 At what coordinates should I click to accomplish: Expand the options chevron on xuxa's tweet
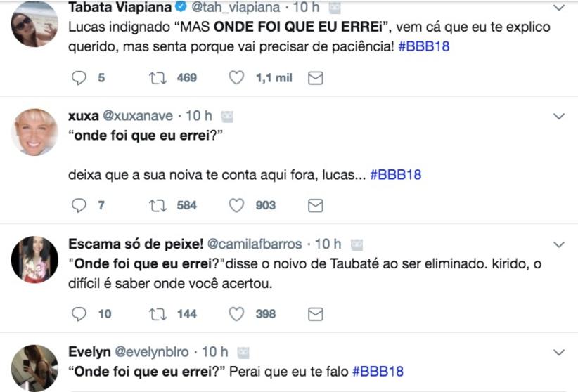coord(559,116)
